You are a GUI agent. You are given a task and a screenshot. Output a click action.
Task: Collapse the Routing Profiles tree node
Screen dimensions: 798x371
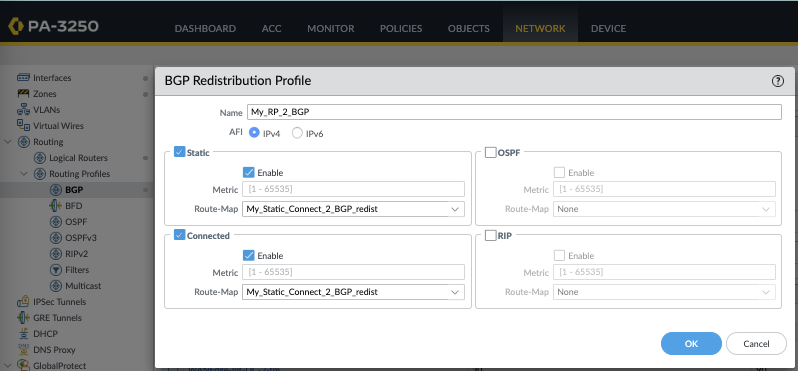(24, 174)
